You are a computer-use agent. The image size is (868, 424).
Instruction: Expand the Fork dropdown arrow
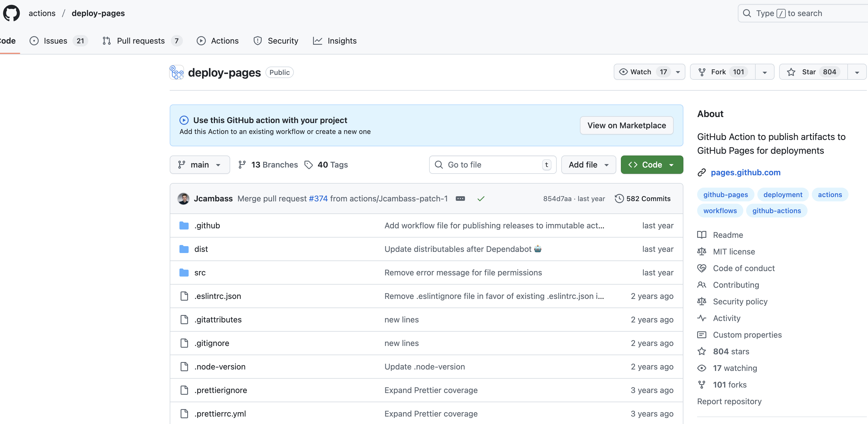765,71
